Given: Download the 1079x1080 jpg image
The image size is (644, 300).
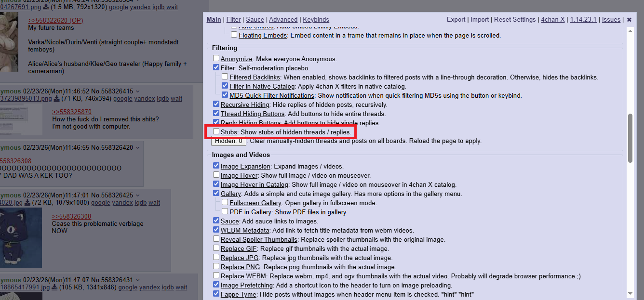Looking at the screenshot, I should tap(27, 203).
